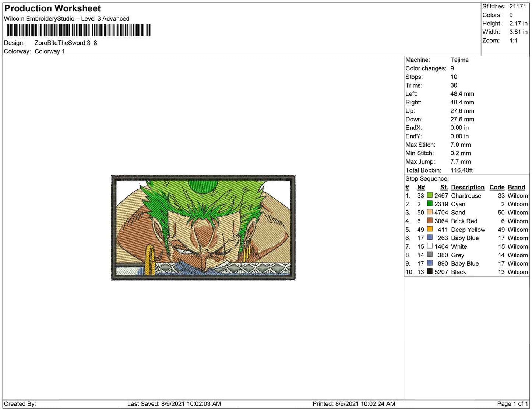Click the Description column header
This screenshot has width=532, height=409.
click(x=468, y=187)
